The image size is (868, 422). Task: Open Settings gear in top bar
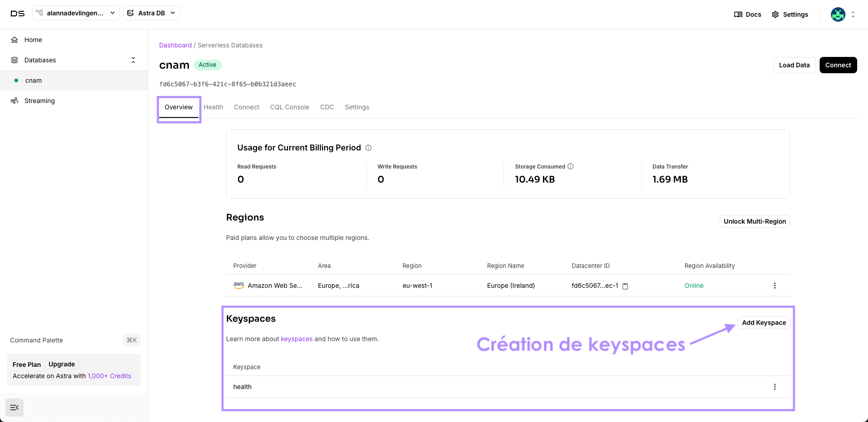click(775, 14)
